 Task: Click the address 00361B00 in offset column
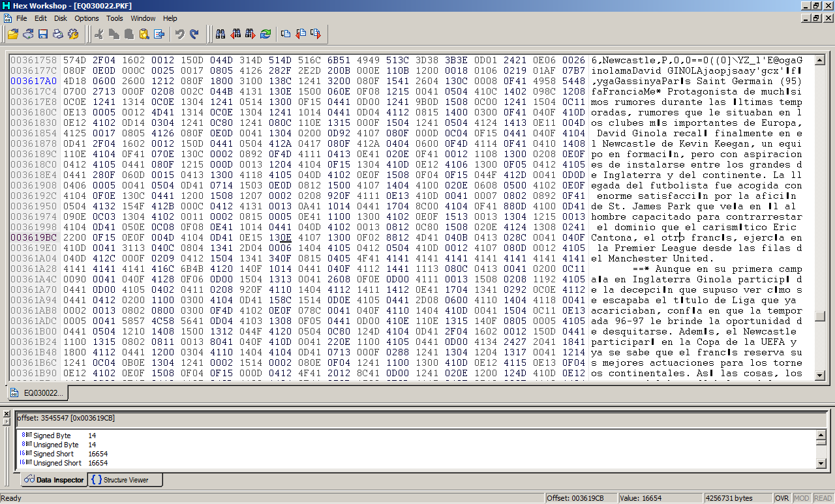pos(33,331)
